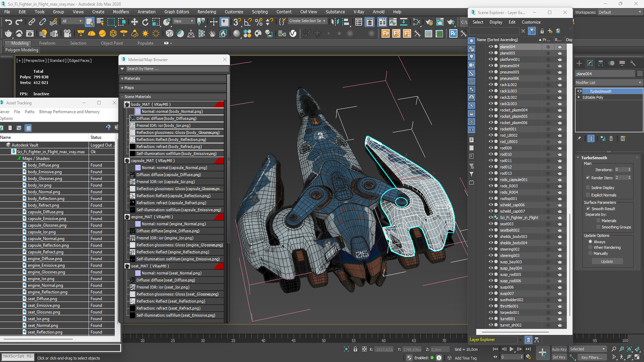
Task: Choose the Select and Move tool
Action: [135, 22]
